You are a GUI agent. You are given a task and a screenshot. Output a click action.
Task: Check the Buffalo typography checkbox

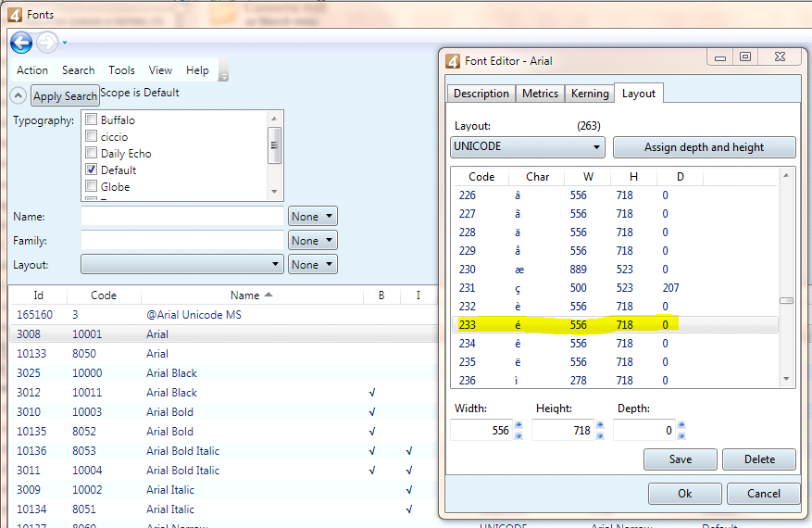pyautogui.click(x=91, y=119)
